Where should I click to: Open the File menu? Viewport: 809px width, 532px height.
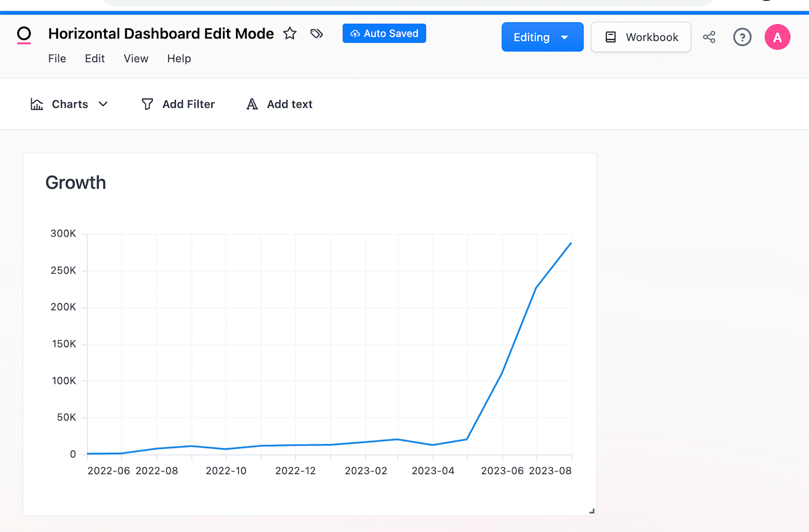click(x=57, y=59)
